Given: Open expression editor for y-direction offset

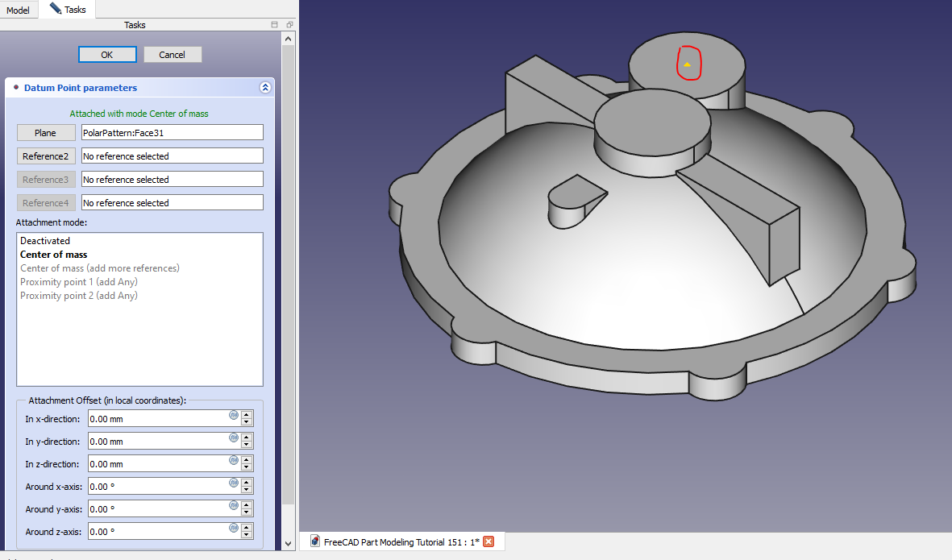Looking at the screenshot, I should [x=234, y=438].
